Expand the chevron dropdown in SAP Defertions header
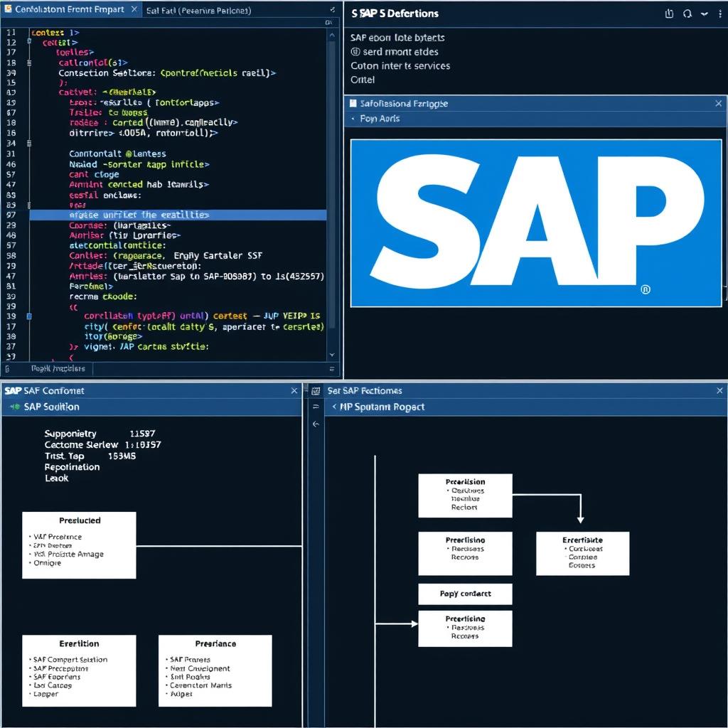Viewport: 728px width, 728px height. (705, 14)
